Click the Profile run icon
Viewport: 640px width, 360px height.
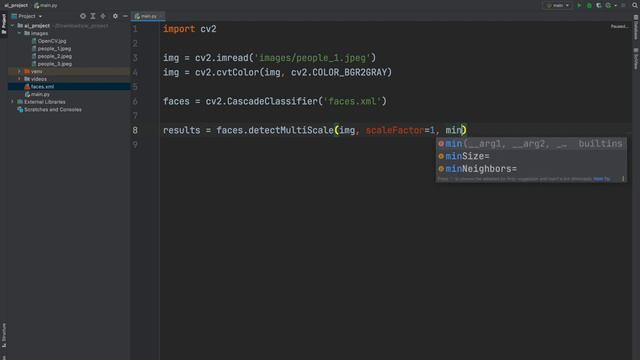608,5
